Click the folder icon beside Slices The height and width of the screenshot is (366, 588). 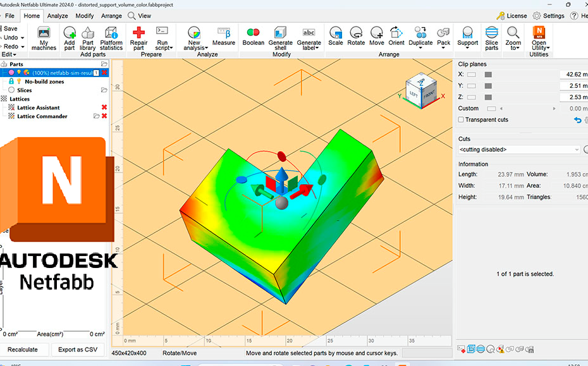click(x=104, y=90)
